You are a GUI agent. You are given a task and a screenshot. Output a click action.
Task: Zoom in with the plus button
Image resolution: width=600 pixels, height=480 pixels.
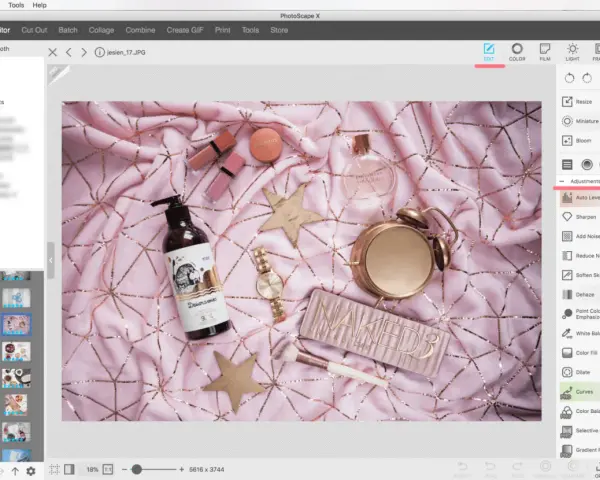pos(181,470)
